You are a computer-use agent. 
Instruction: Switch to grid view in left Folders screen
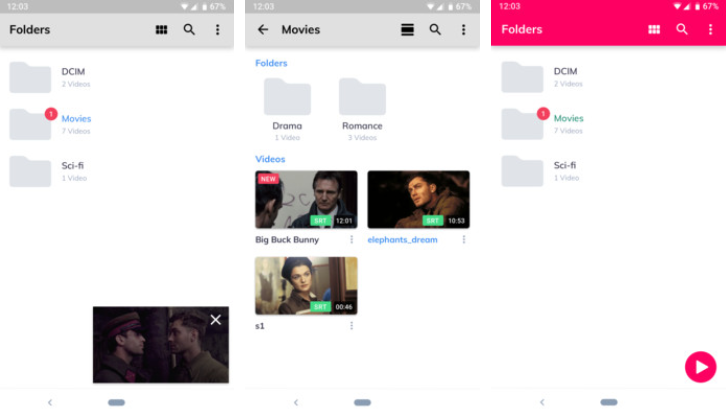[x=161, y=30]
